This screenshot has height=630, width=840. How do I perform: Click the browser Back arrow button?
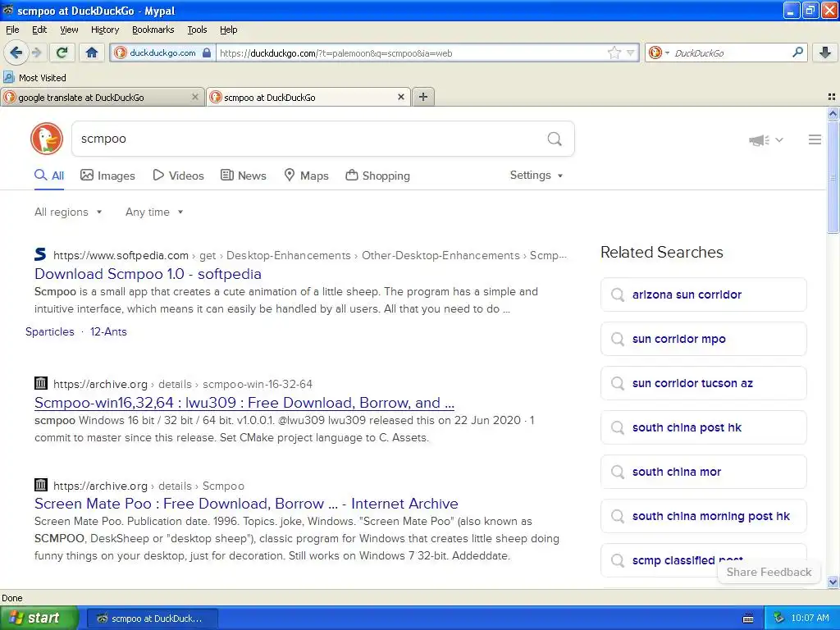point(16,52)
